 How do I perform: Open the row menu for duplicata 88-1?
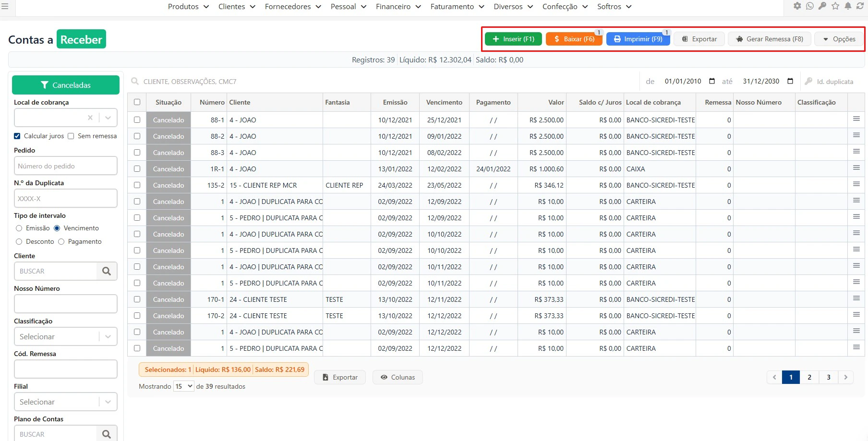tap(856, 119)
